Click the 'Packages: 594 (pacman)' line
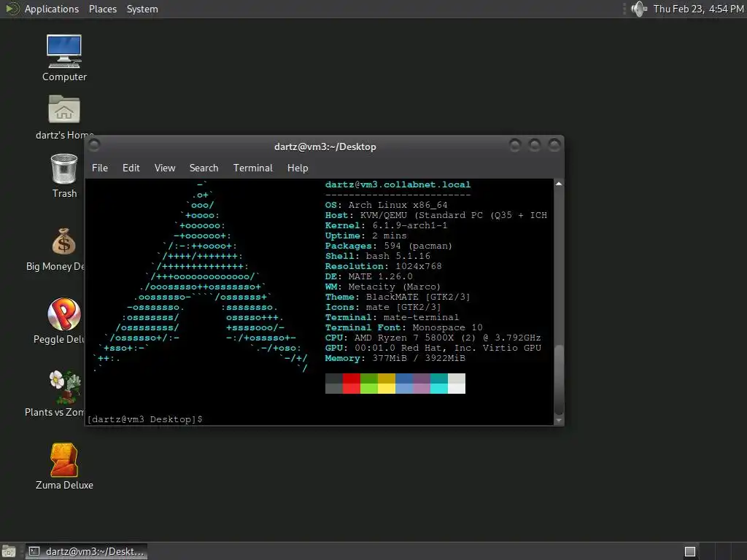This screenshot has width=747, height=560. [x=389, y=246]
